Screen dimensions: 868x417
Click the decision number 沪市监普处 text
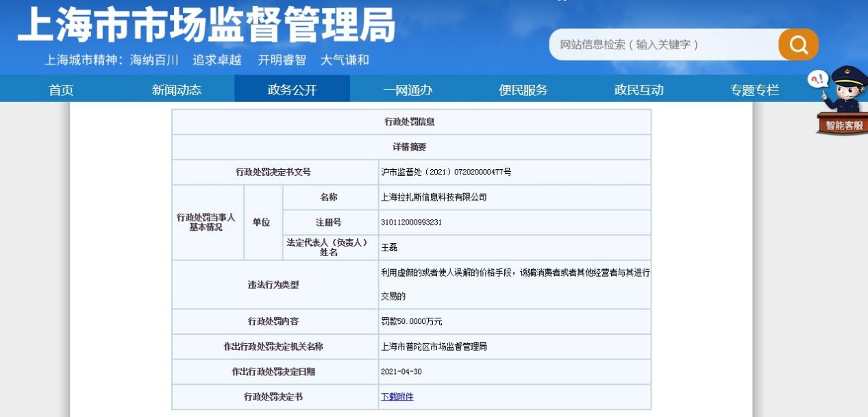click(446, 172)
